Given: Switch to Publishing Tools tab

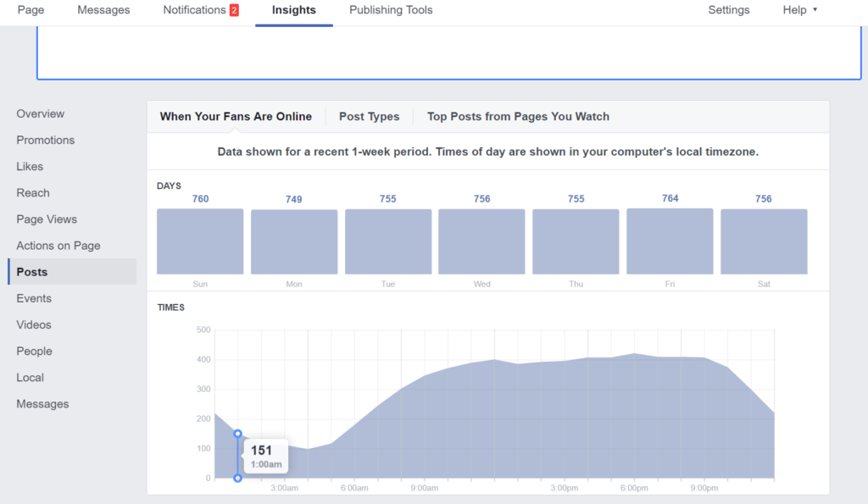Looking at the screenshot, I should (x=391, y=10).
